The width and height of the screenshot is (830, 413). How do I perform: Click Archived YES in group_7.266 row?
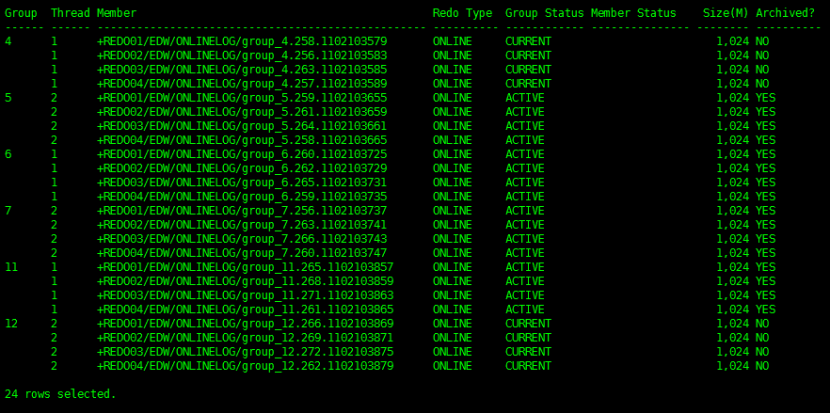[x=765, y=239]
